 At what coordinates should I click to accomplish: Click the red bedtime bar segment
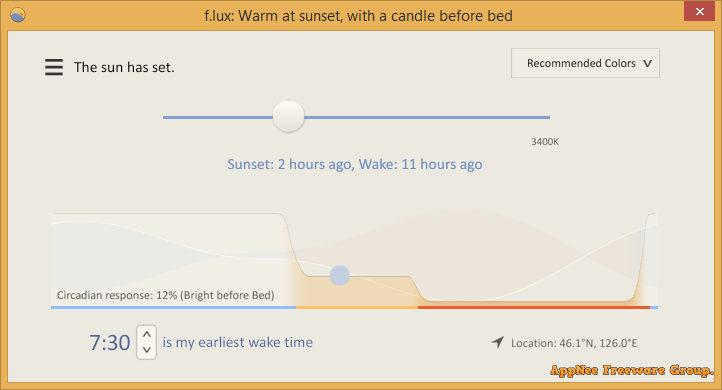click(x=534, y=307)
